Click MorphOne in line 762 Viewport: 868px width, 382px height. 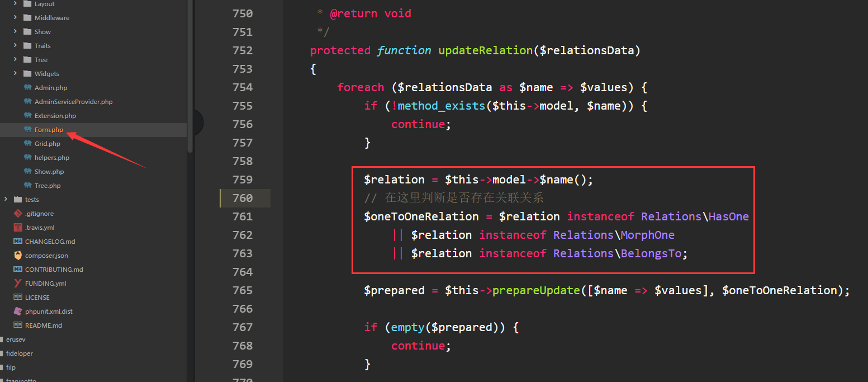(648, 235)
